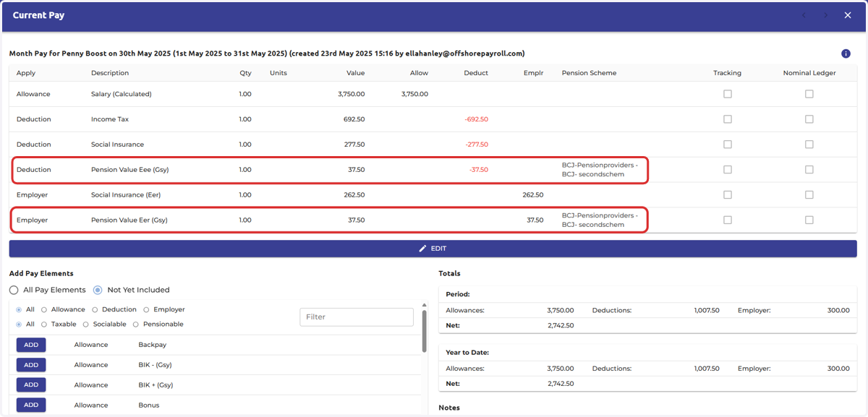Tick Nominal Ledger checkbox for Social Insurance (Eer)
Image resolution: width=868 pixels, height=417 pixels.
809,195
